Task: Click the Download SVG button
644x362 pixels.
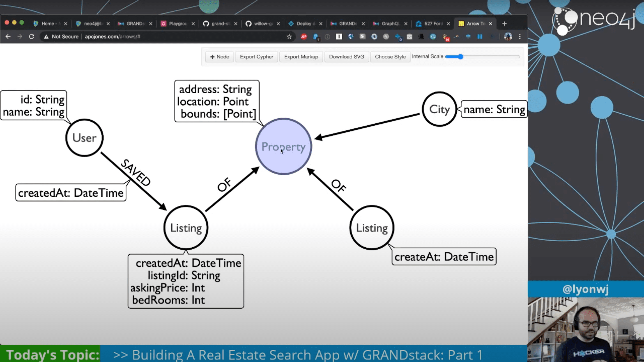Action: point(346,57)
